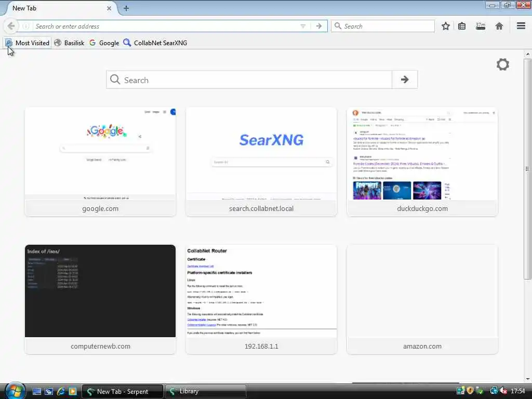Click the go arrow in address bar
The image size is (532, 399).
click(319, 26)
